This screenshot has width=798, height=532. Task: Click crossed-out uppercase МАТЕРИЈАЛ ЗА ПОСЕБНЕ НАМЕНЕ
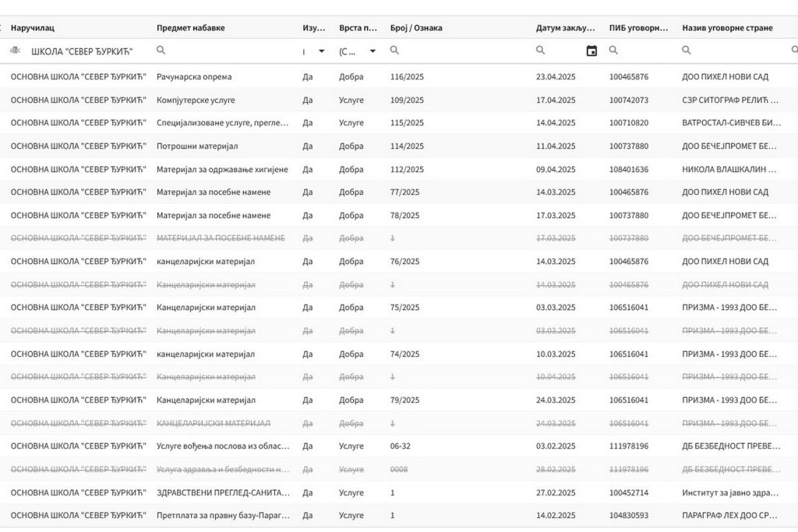(x=221, y=238)
